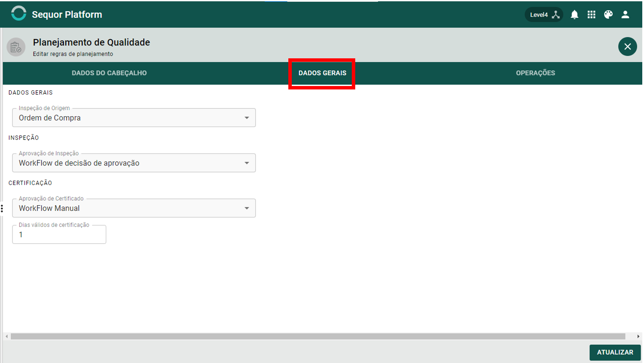The width and height of the screenshot is (644, 363).
Task: Expand Aprovação de Certificado dropdown
Action: click(134, 208)
